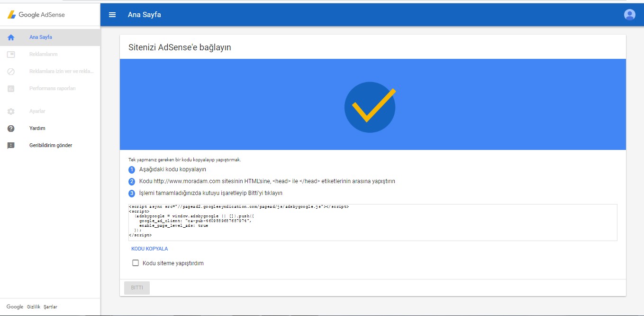
Task: Click the 'Kodu siteme yapıştırdım' label text
Action: coord(173,263)
